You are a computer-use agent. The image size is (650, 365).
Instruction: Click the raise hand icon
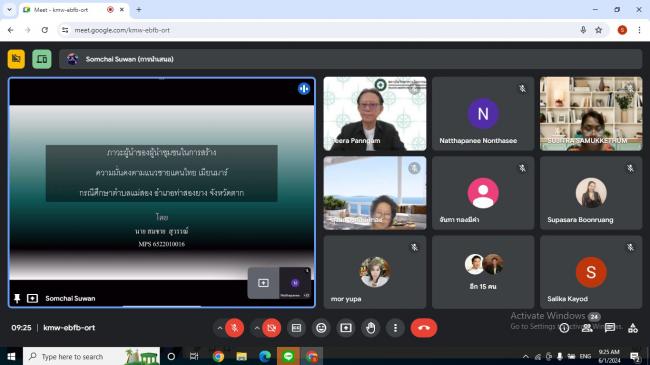(x=371, y=328)
